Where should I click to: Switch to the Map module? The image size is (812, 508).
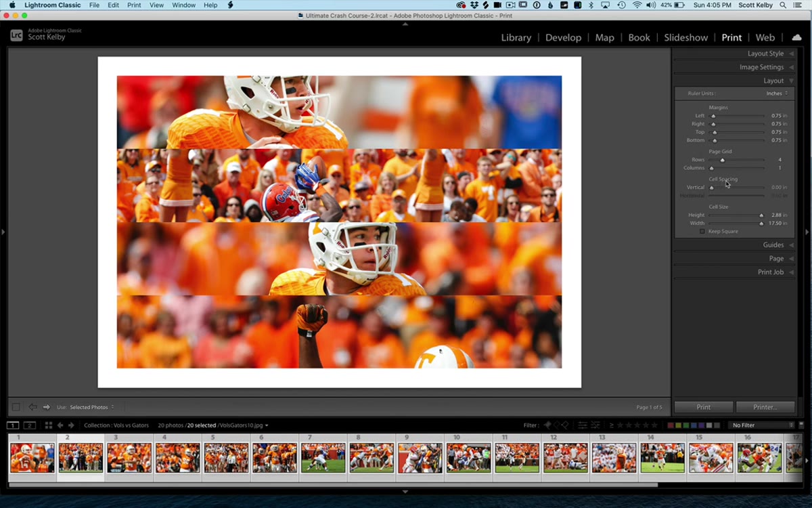[605, 38]
